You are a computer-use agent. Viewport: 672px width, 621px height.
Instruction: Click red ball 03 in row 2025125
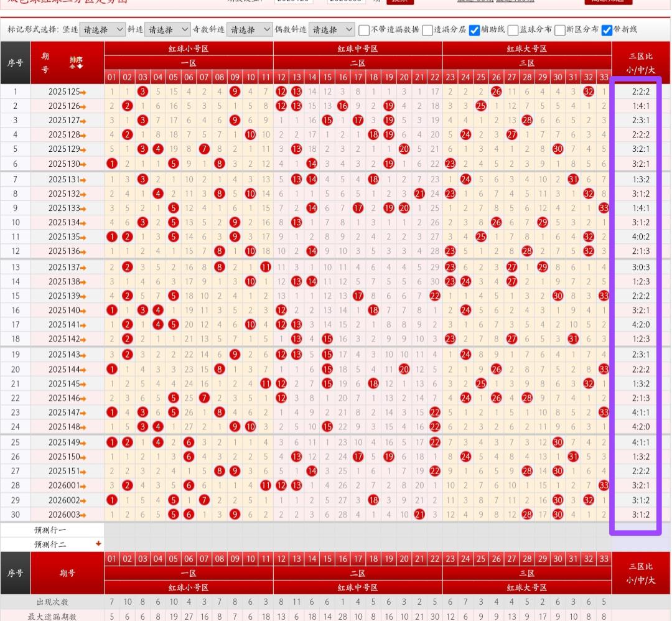click(x=142, y=91)
